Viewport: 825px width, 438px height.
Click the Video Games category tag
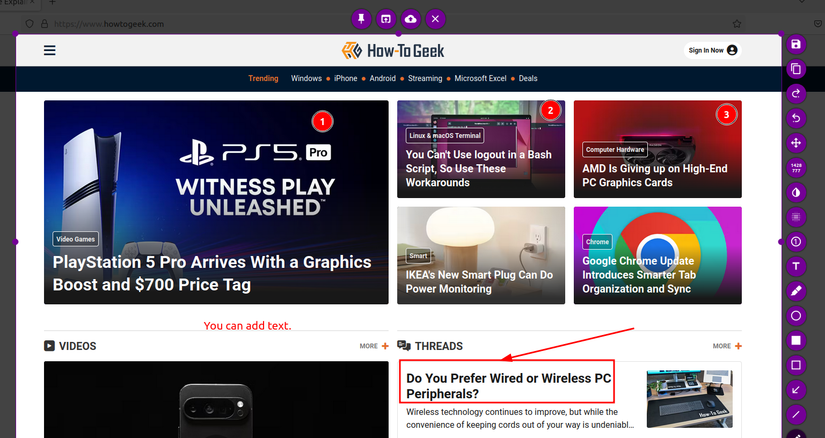click(75, 239)
